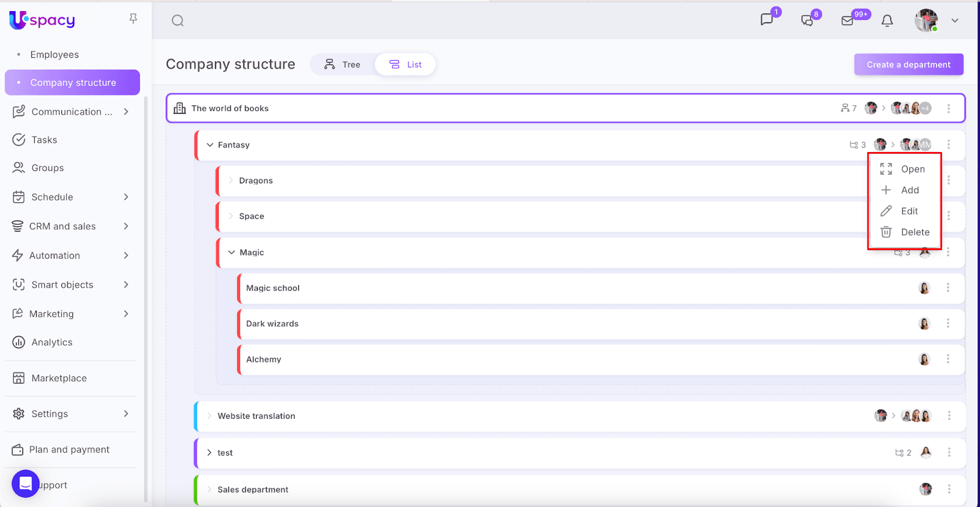Image resolution: width=980 pixels, height=507 pixels.
Task: Choose Delete from the context menu
Action: coord(914,232)
